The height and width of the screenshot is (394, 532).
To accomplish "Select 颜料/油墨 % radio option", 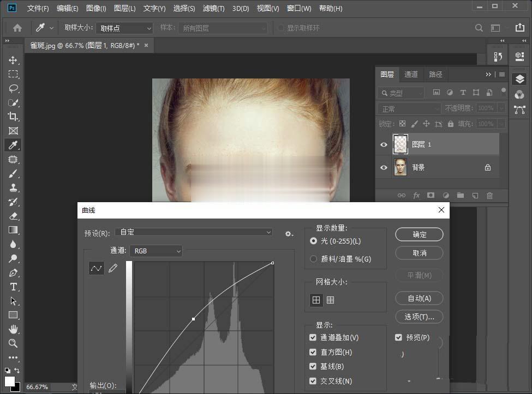I will coord(314,259).
